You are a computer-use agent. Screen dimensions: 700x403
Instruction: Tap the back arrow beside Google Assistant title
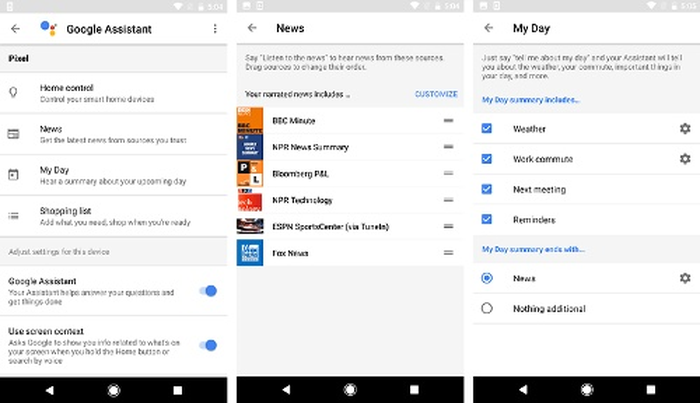[x=15, y=29]
